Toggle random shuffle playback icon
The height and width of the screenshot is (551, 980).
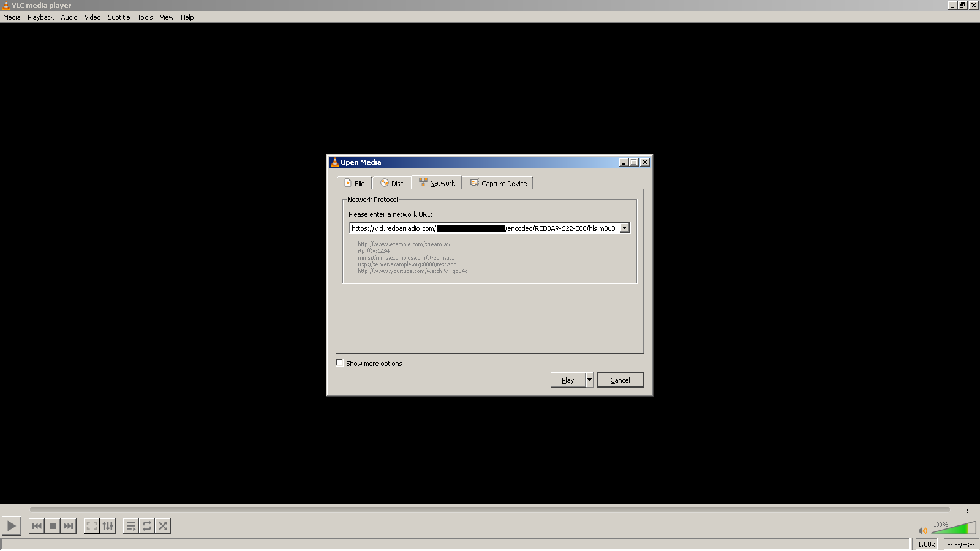(163, 526)
